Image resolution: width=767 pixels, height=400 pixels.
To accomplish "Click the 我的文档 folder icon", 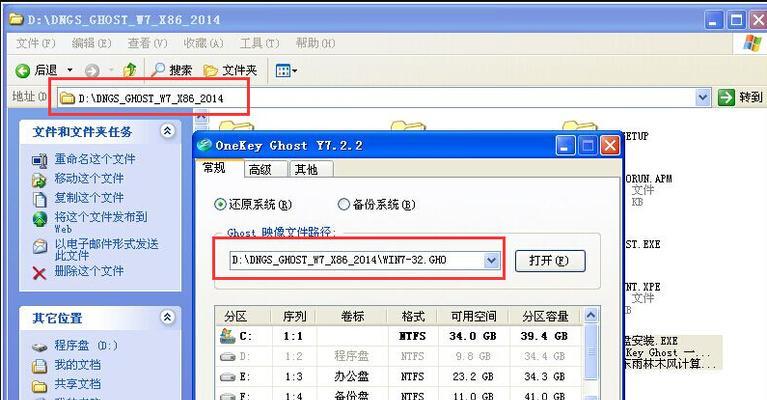I will point(39,366).
